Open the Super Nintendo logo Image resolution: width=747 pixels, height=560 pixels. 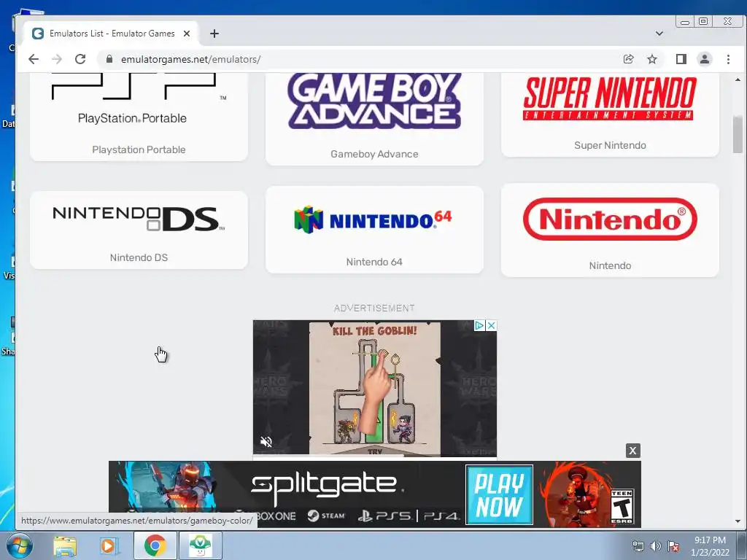(610, 98)
